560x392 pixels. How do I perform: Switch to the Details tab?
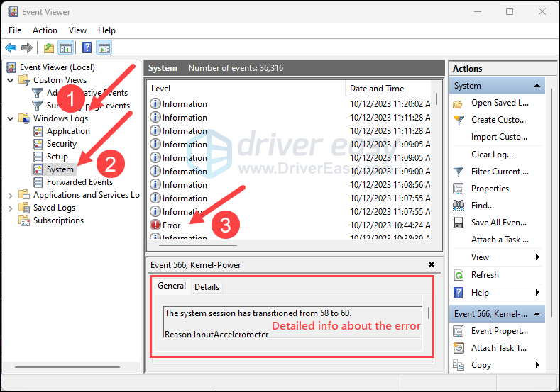coord(207,287)
